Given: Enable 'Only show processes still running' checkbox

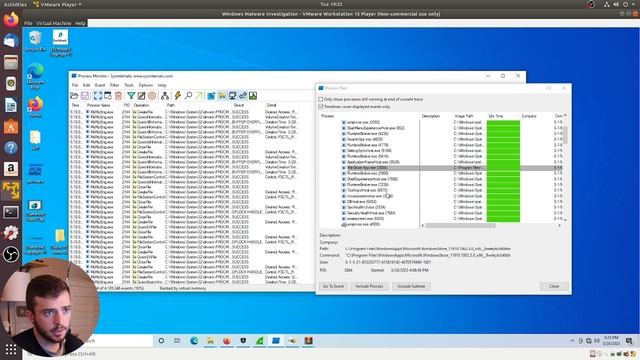Looking at the screenshot, I should point(321,99).
